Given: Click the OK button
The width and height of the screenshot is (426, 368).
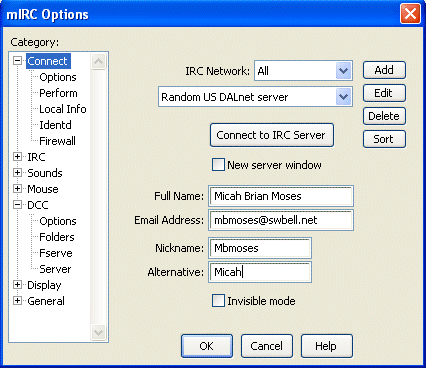Looking at the screenshot, I should pyautogui.click(x=207, y=346).
